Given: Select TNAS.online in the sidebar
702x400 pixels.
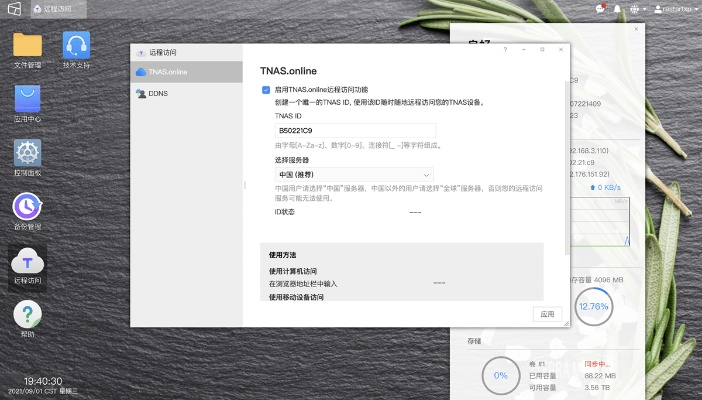Looking at the screenshot, I should pyautogui.click(x=186, y=72).
